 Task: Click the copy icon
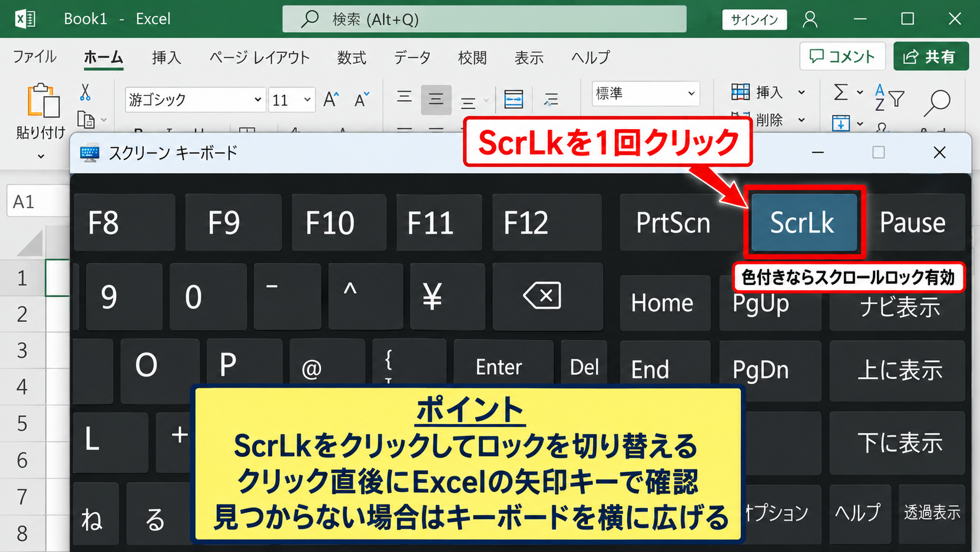pyautogui.click(x=86, y=120)
